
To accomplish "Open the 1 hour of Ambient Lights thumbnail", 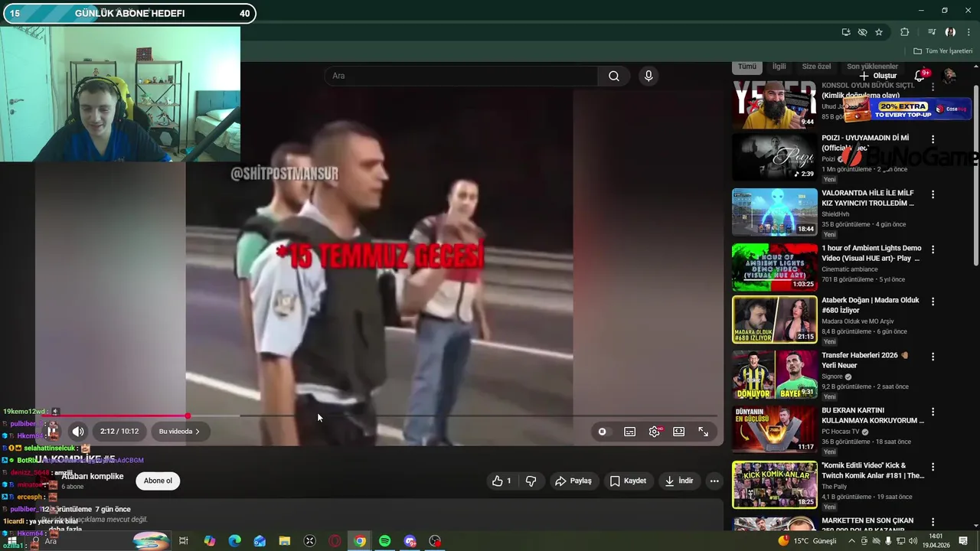I will coord(775,267).
